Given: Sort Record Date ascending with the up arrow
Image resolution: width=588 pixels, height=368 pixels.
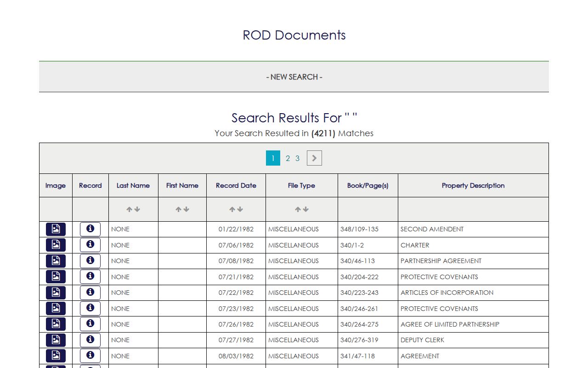Looking at the screenshot, I should coord(232,209).
